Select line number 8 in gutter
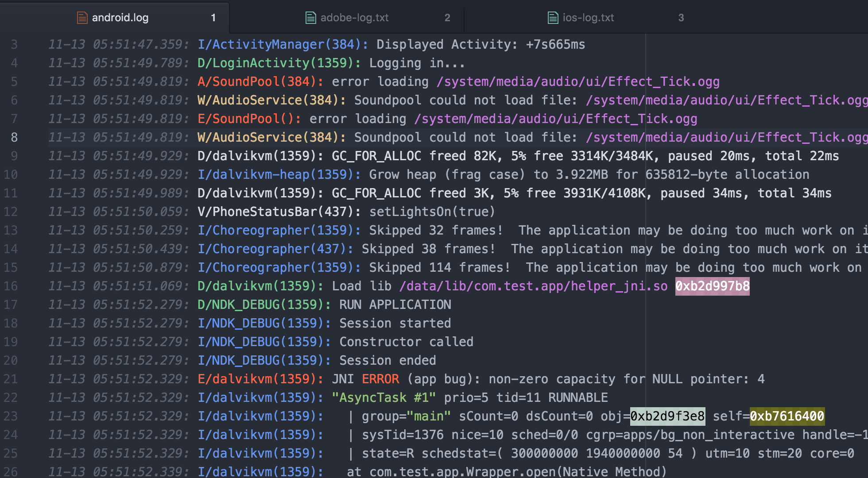 (14, 137)
